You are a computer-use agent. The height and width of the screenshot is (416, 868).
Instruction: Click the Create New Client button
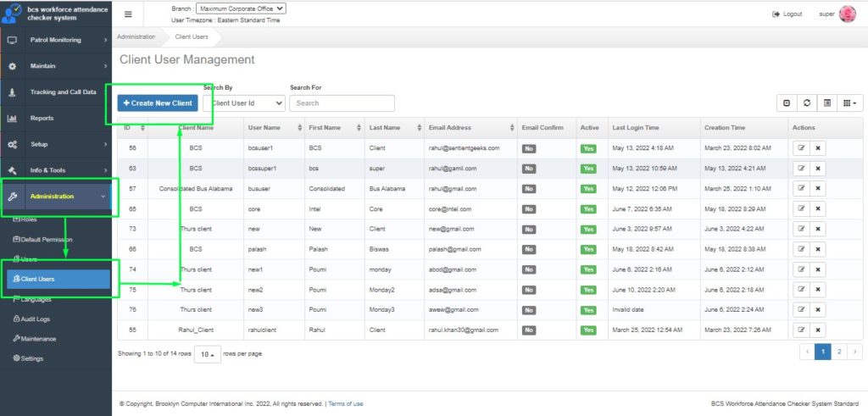pos(158,103)
